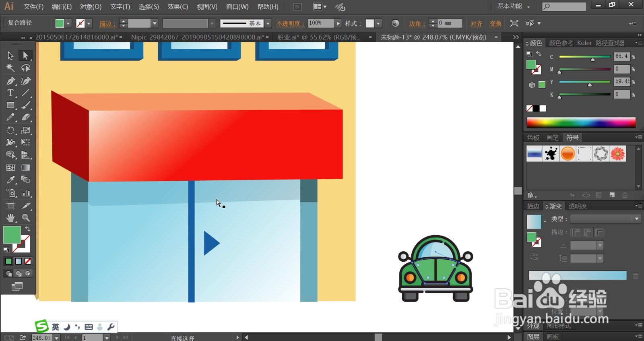Select the Type tool
The image size is (644, 341).
pyautogui.click(x=10, y=93)
